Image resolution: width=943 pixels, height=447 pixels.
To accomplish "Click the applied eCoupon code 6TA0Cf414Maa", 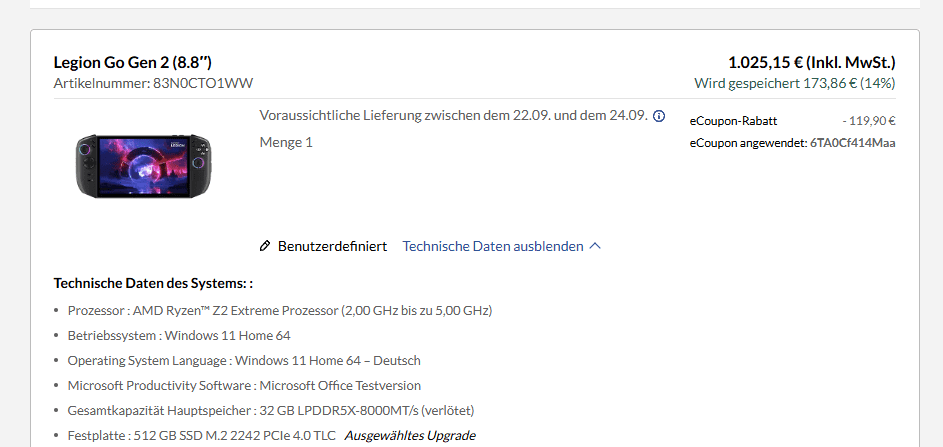I will click(852, 143).
